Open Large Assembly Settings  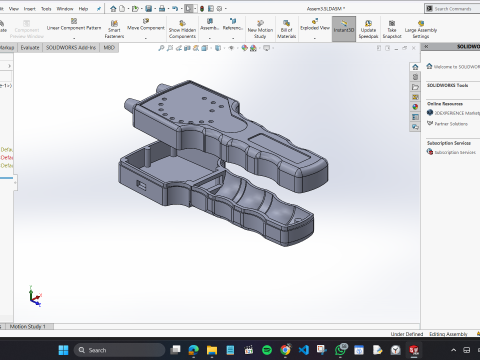pyautogui.click(x=421, y=29)
